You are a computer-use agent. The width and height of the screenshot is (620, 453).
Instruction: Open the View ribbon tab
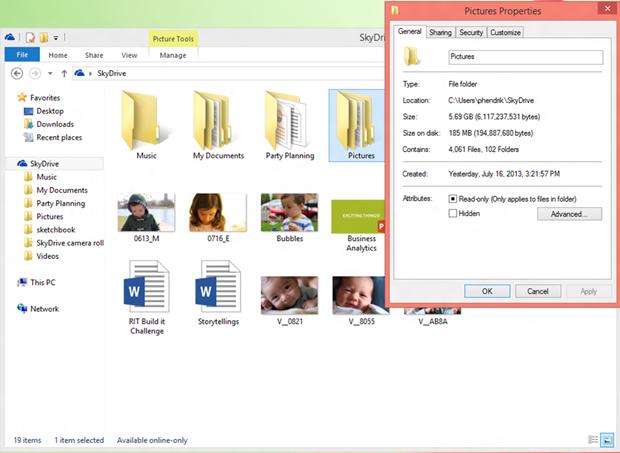coord(129,55)
